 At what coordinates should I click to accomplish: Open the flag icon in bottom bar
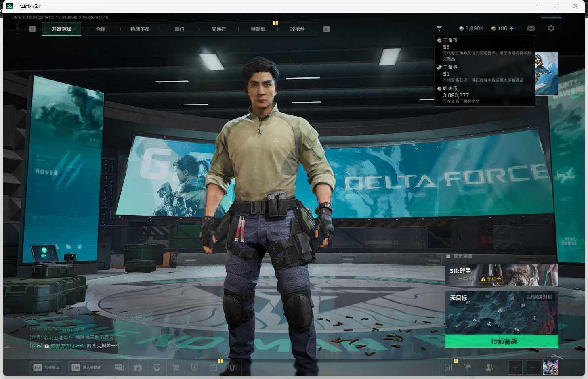(x=468, y=367)
